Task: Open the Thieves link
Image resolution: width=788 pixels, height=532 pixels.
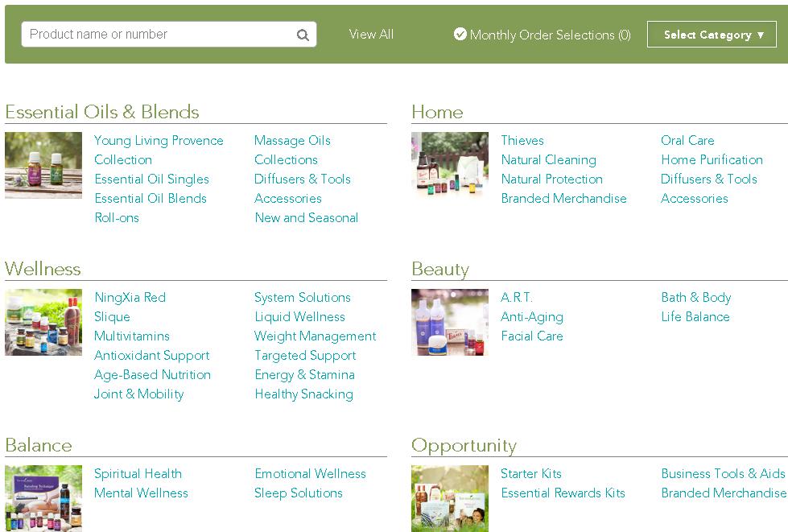Action: click(x=522, y=140)
